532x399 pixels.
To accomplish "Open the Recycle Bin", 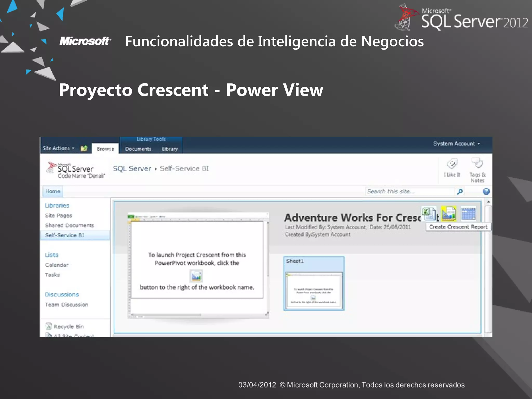I will 65,327.
